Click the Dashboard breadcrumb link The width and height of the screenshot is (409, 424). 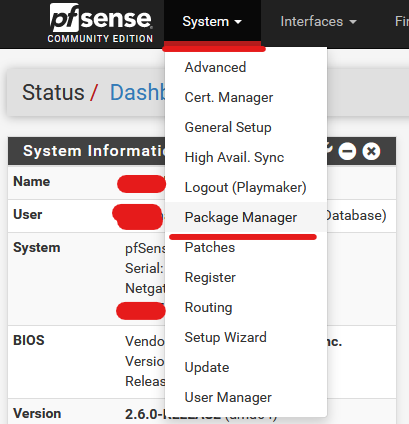click(137, 92)
